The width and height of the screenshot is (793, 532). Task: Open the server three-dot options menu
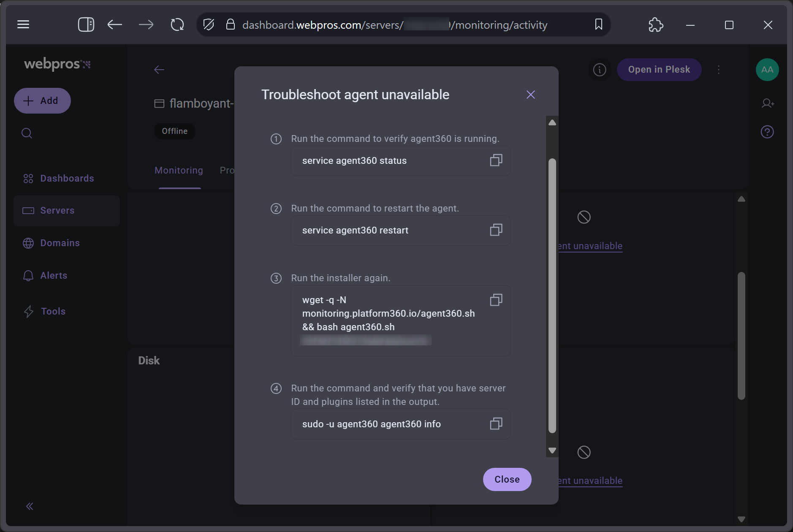pos(719,70)
